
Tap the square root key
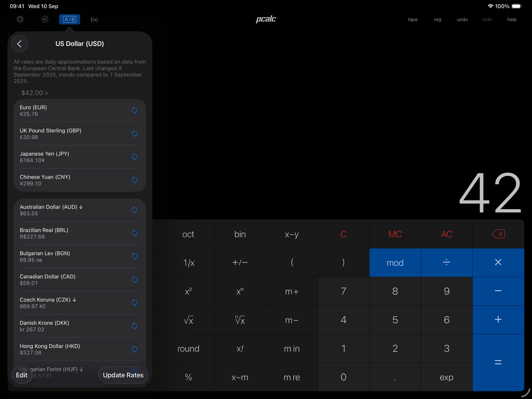click(x=188, y=320)
